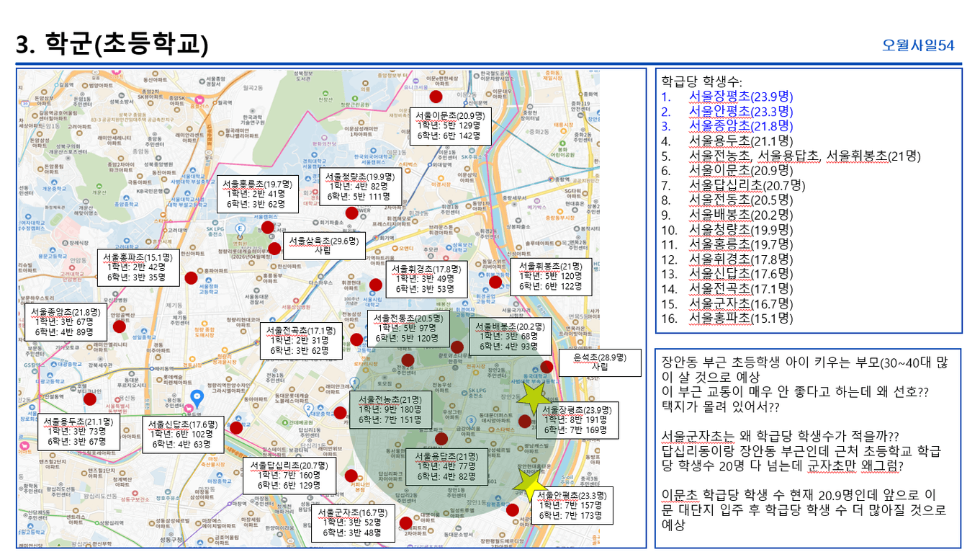
Task: Click ranking item 9. 서울배봉초(20.2명)
Action: point(727,214)
